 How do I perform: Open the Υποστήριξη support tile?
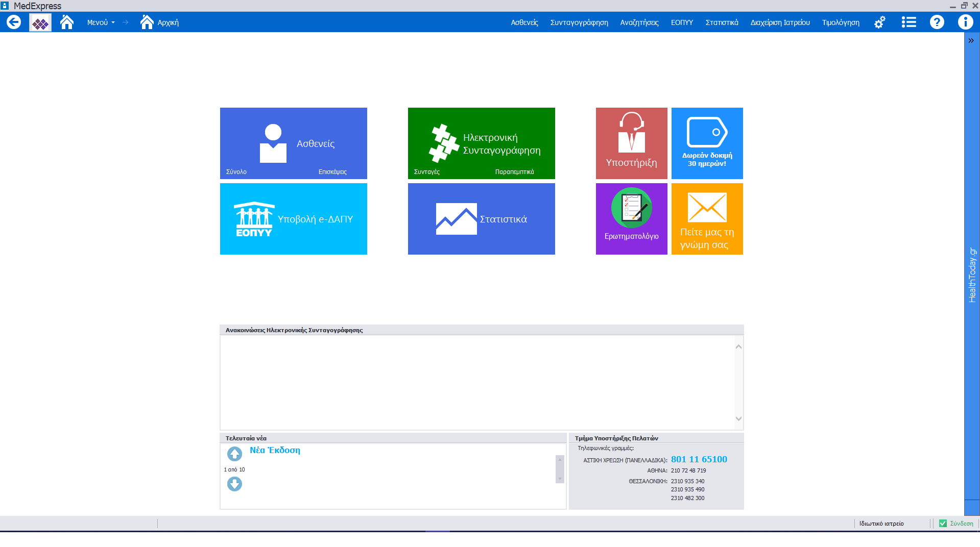pyautogui.click(x=632, y=143)
